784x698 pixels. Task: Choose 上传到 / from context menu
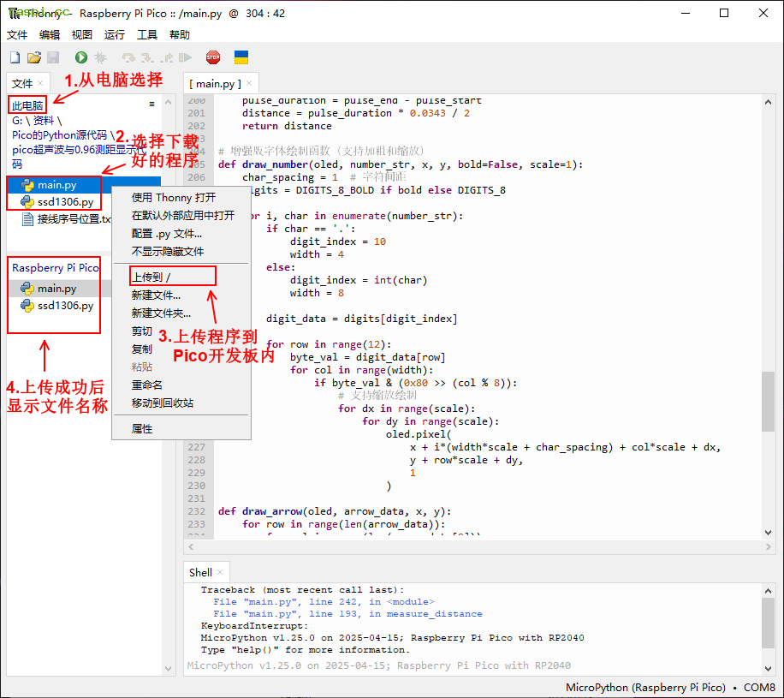tap(151, 277)
